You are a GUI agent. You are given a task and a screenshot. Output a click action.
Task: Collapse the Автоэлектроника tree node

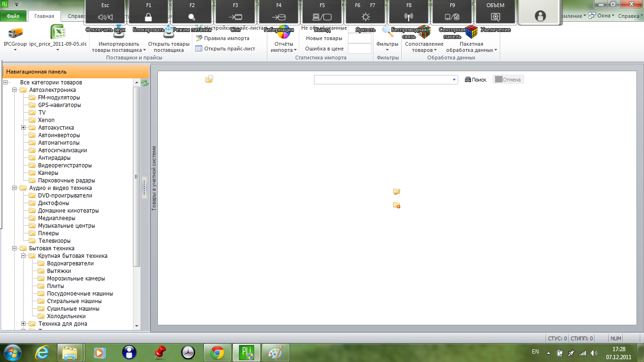tap(14, 90)
